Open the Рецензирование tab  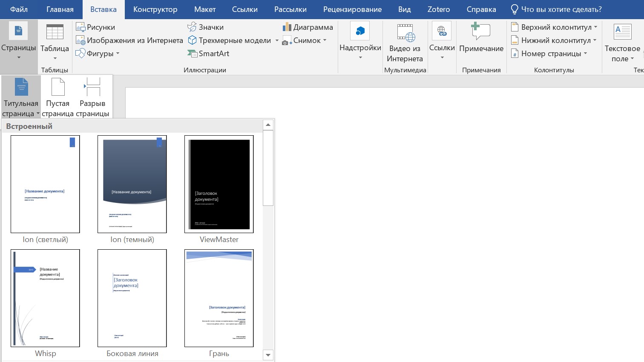point(352,9)
